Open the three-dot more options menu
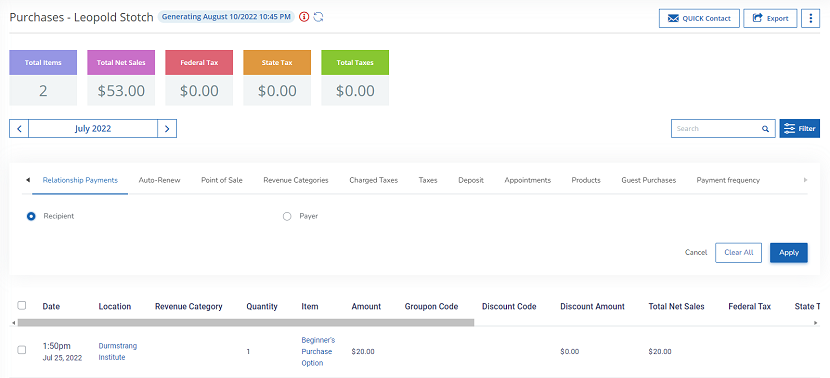Screen dimensions: 830x378 [x=810, y=18]
